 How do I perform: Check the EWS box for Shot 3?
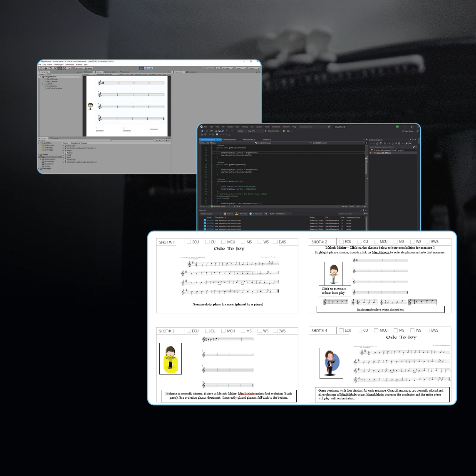point(275,331)
